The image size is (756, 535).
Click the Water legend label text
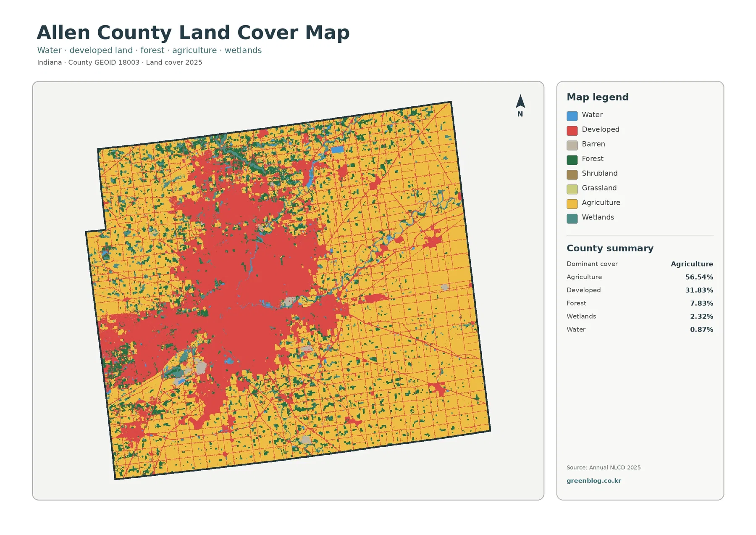pyautogui.click(x=592, y=115)
